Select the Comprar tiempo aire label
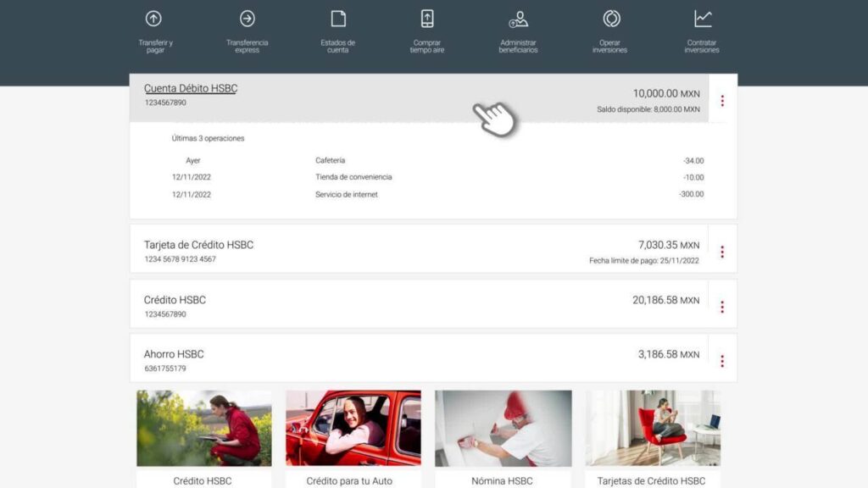Screen dimensions: 868x488 click(x=427, y=47)
